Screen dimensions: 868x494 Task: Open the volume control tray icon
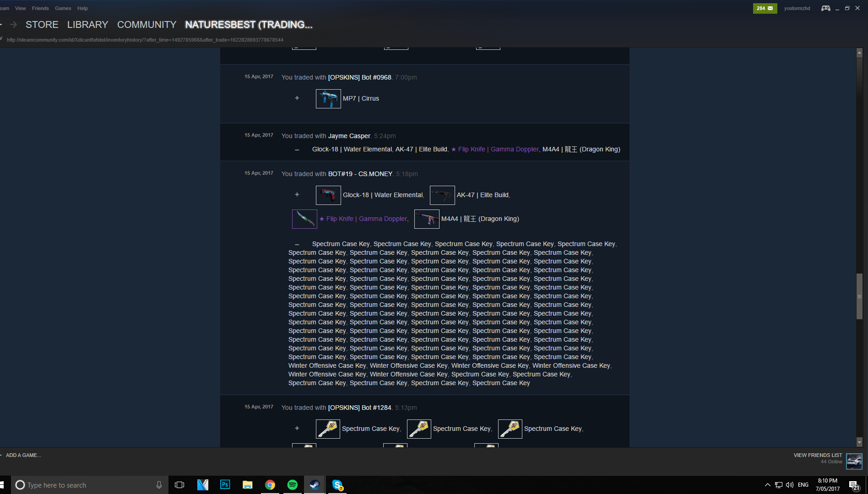pos(790,485)
